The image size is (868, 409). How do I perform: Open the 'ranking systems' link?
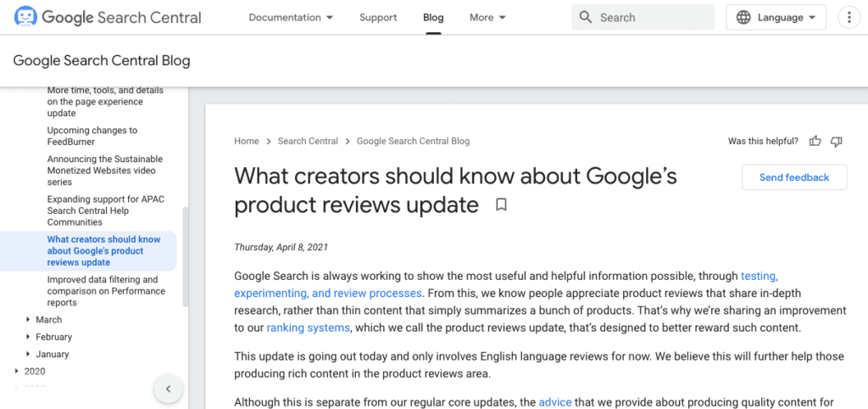309,328
